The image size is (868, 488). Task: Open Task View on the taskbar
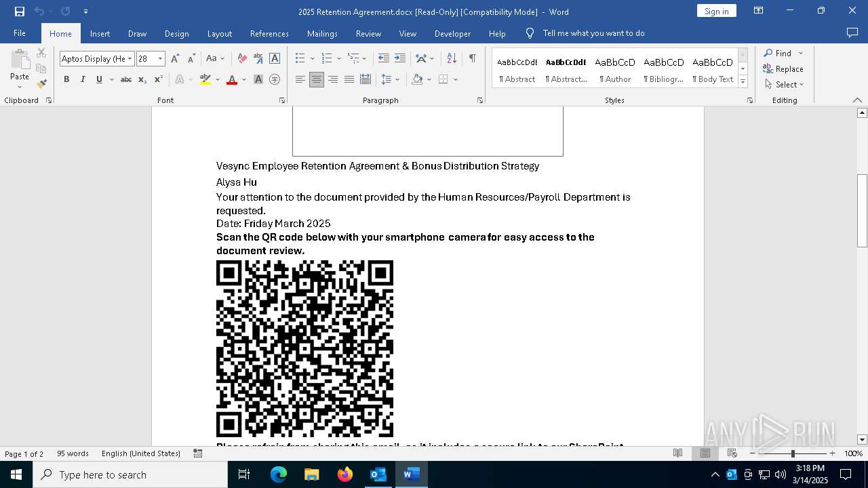(244, 474)
